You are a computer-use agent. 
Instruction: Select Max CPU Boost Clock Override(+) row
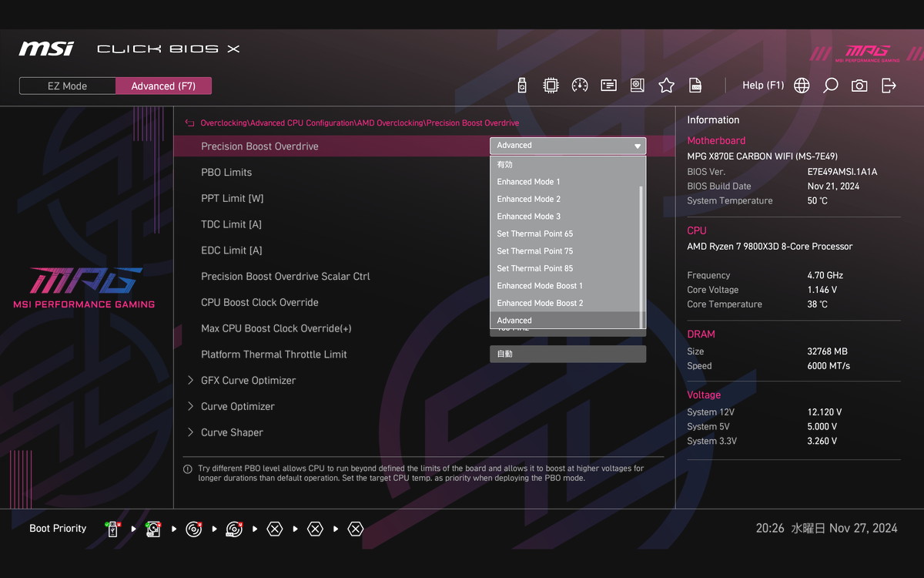point(276,329)
